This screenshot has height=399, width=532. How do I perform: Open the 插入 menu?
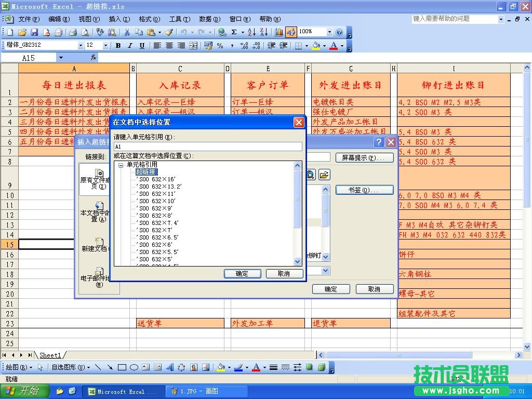click(119, 19)
